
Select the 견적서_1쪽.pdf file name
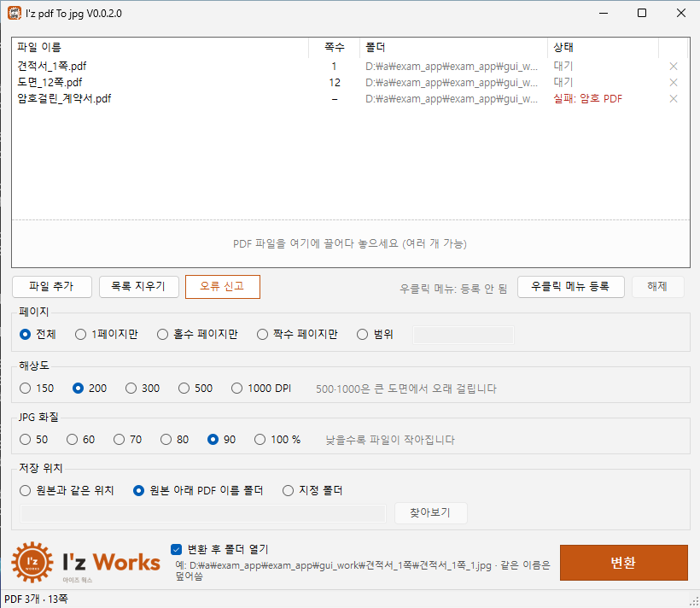(52, 67)
